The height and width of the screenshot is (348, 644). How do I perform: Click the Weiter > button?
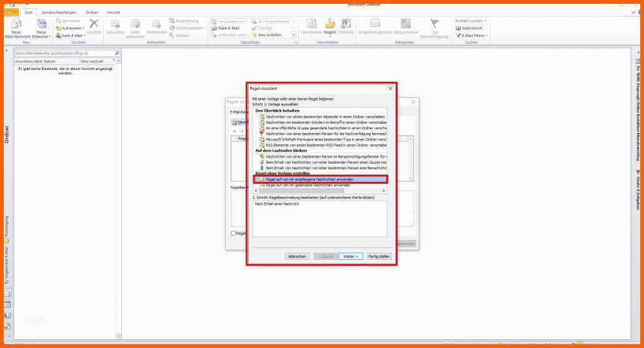[x=350, y=256]
